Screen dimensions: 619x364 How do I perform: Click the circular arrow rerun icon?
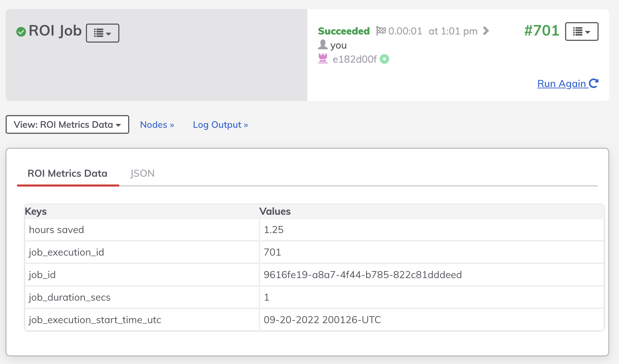[594, 83]
